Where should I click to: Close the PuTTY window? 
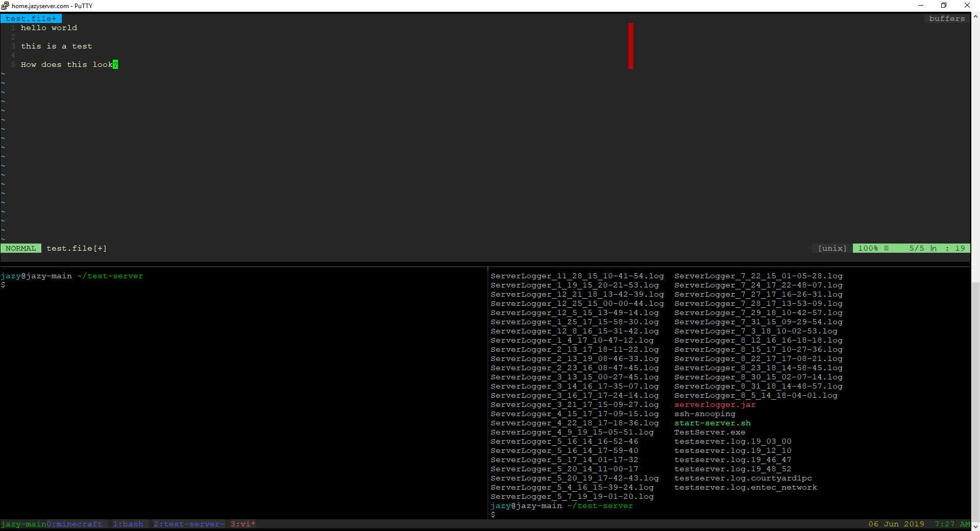(x=967, y=6)
